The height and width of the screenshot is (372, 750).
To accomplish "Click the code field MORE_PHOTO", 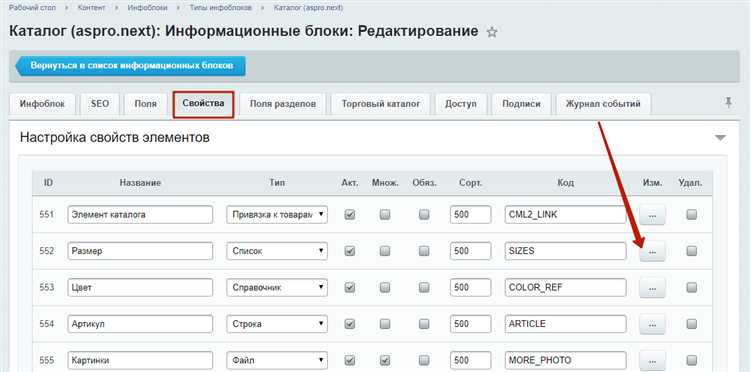I will click(x=565, y=360).
